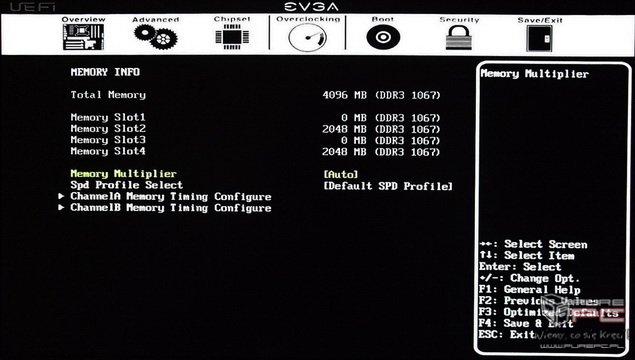
Task: Select the Overclocking gauge icon
Action: click(x=307, y=37)
